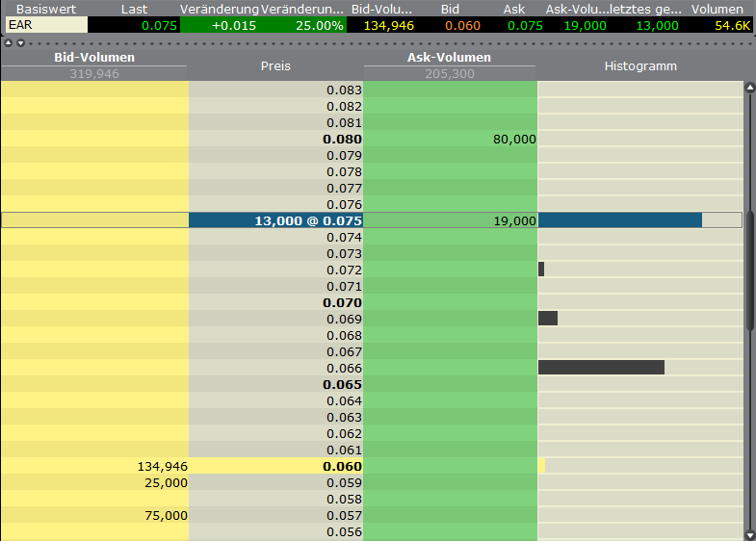756x541 pixels.
Task: Click the expand down arrow above Bid-Volumen
Action: pos(19,43)
